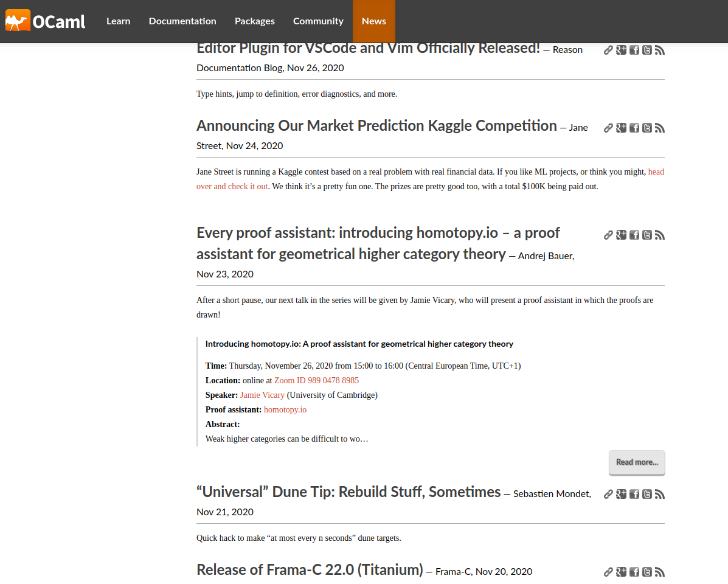Go to the Packages page

254,21
